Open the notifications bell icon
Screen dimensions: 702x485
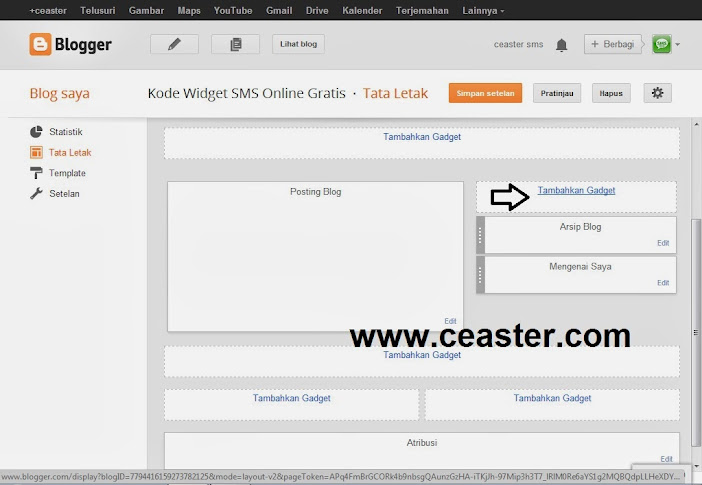click(x=561, y=45)
